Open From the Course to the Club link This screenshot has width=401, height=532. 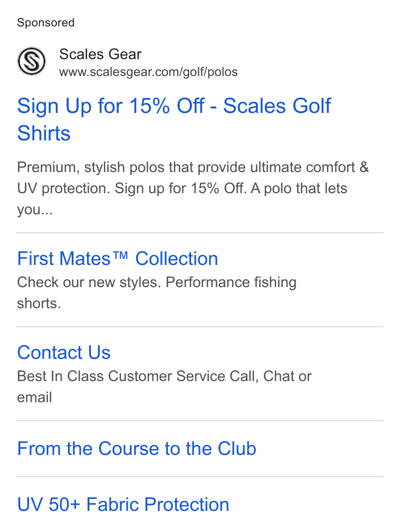pos(137,449)
